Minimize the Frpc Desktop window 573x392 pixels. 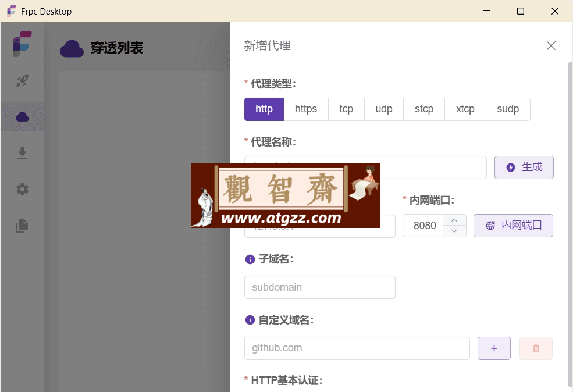tap(487, 11)
